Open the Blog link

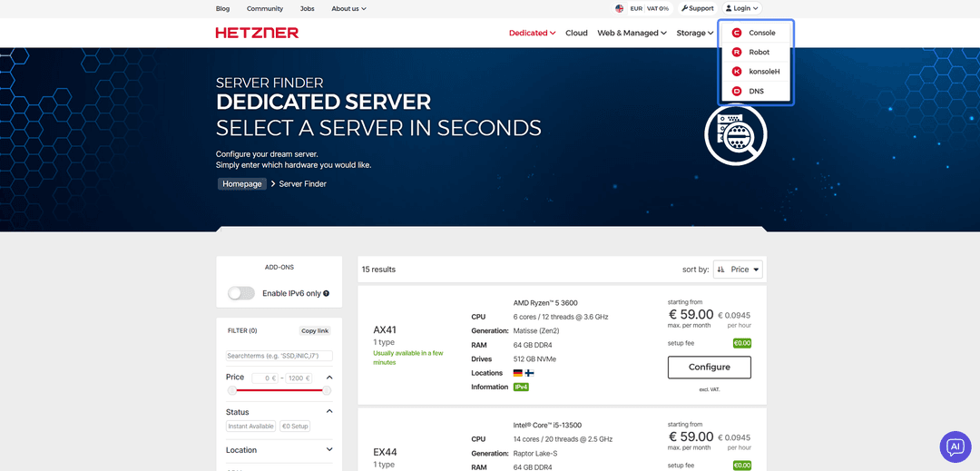(x=222, y=9)
